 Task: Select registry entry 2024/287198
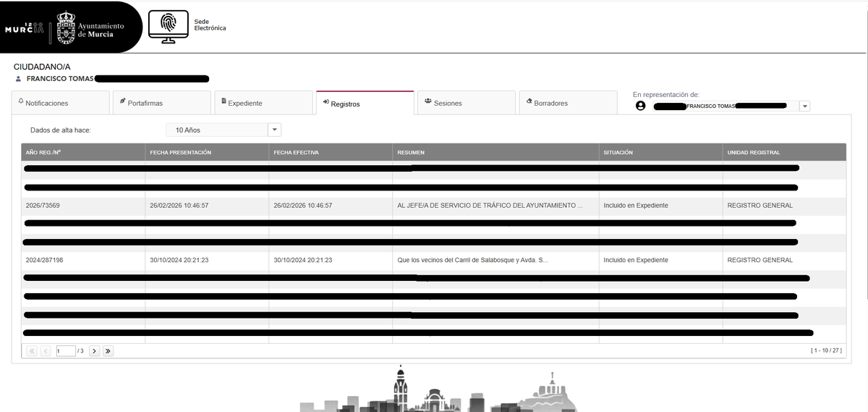[x=45, y=260]
